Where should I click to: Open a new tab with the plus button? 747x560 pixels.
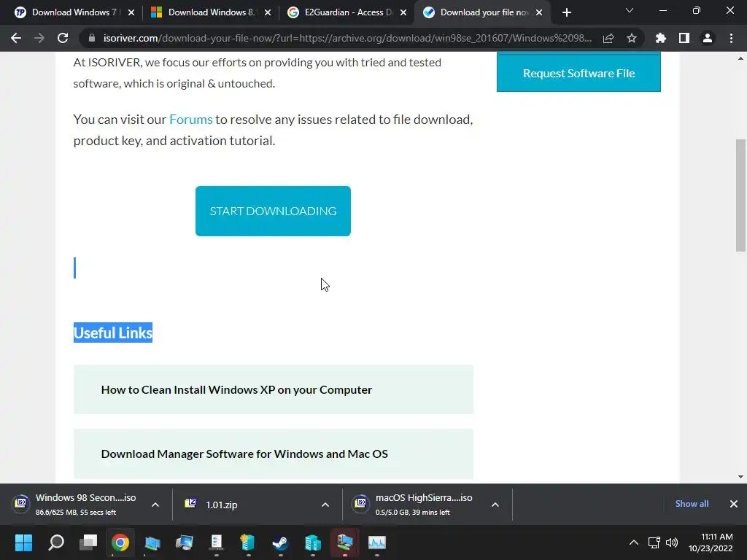pos(566,13)
